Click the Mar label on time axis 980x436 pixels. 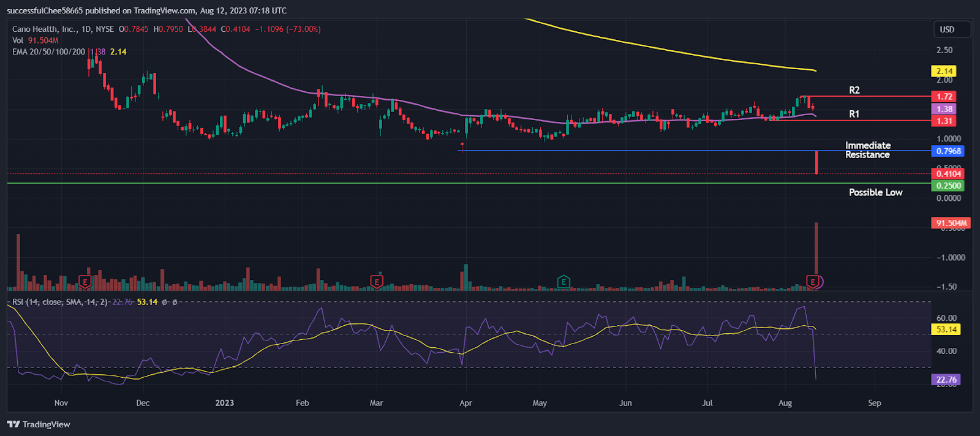377,403
